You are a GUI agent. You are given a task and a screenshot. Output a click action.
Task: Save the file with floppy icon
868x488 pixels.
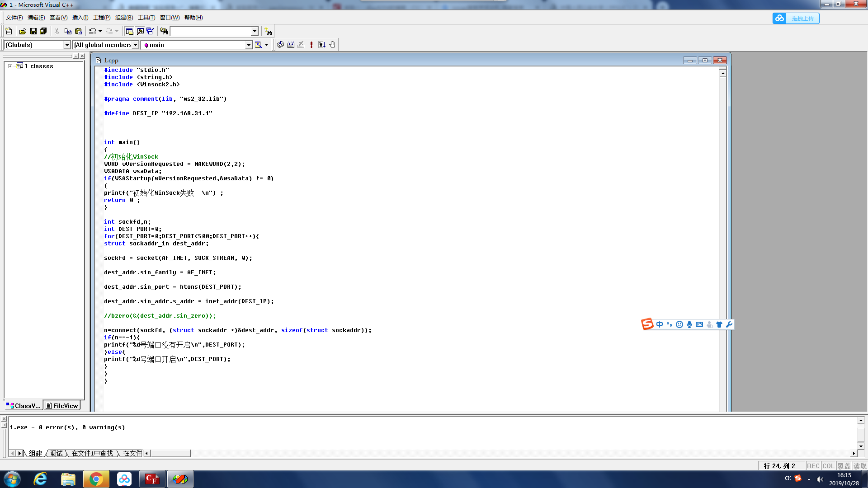33,31
